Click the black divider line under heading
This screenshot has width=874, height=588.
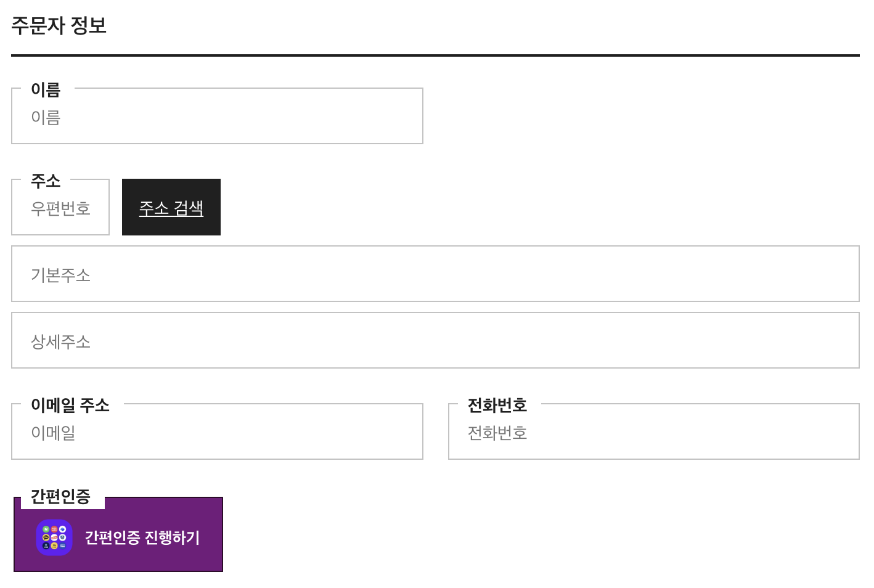pyautogui.click(x=435, y=55)
